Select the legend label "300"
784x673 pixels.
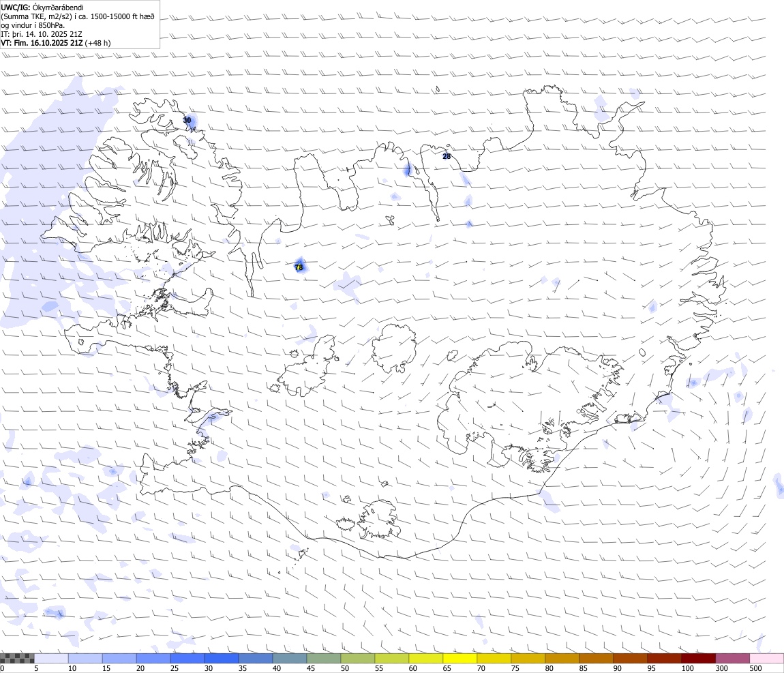pyautogui.click(x=721, y=668)
